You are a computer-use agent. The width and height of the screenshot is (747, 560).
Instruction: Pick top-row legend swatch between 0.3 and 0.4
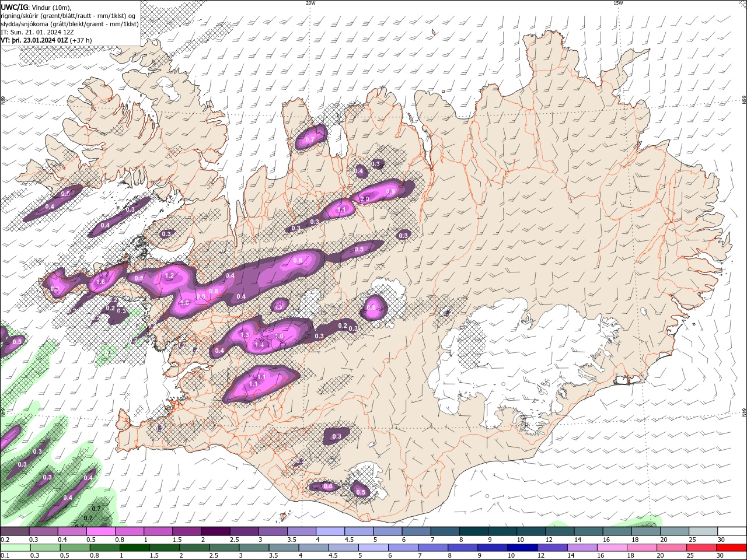coord(43,531)
